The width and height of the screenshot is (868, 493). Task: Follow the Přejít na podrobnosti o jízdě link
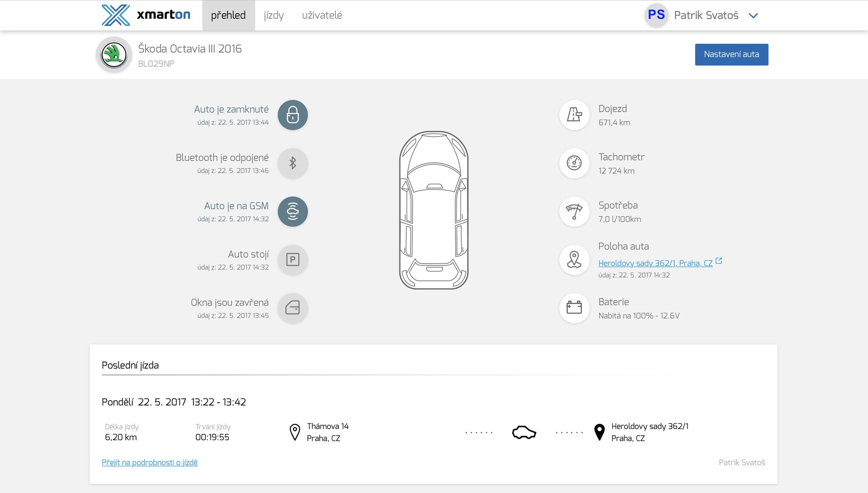[150, 462]
